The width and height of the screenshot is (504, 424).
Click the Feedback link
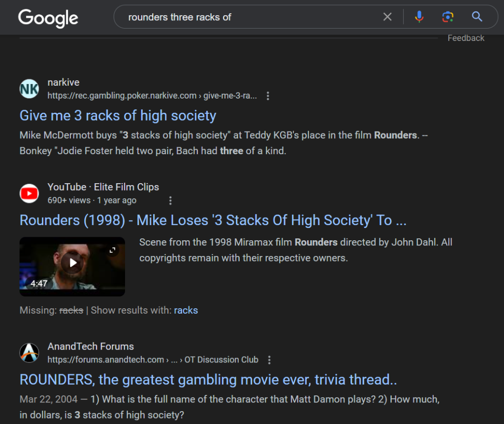click(466, 38)
